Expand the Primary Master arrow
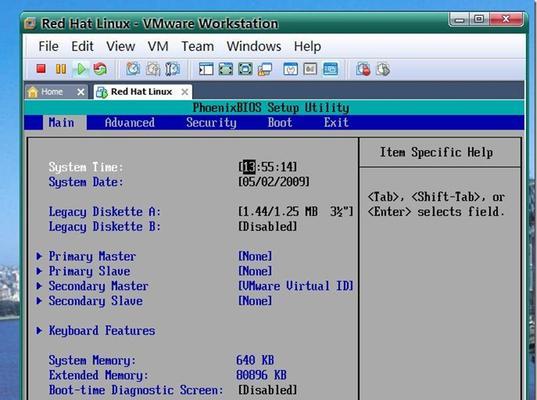The image size is (537, 400). [x=39, y=256]
